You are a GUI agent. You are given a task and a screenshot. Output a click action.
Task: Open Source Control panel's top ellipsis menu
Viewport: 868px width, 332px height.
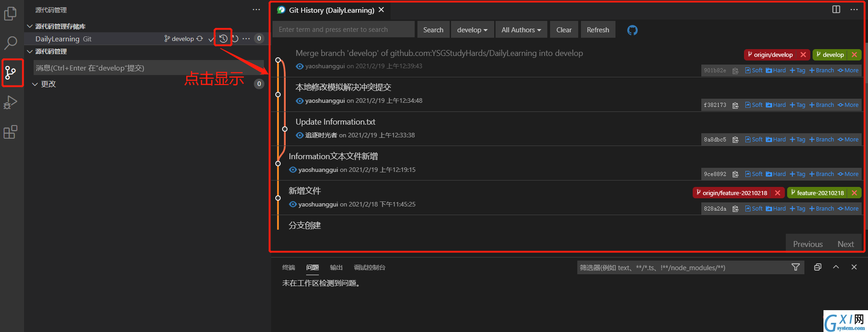(256, 10)
